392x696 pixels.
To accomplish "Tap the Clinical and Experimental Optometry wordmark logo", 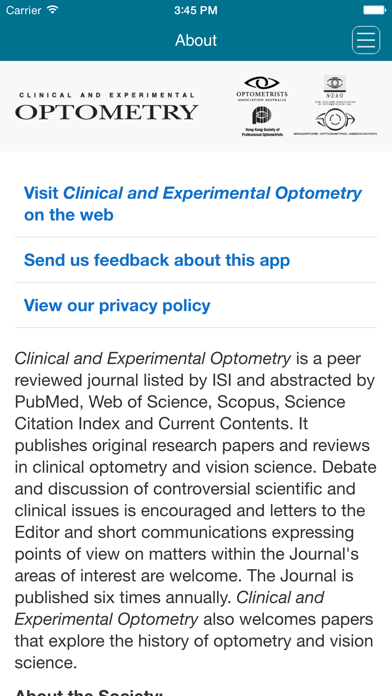I will click(x=107, y=107).
